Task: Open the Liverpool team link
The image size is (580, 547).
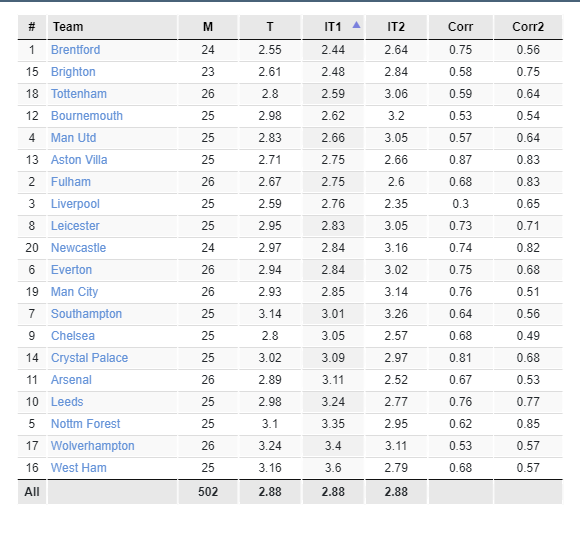Action: point(75,204)
